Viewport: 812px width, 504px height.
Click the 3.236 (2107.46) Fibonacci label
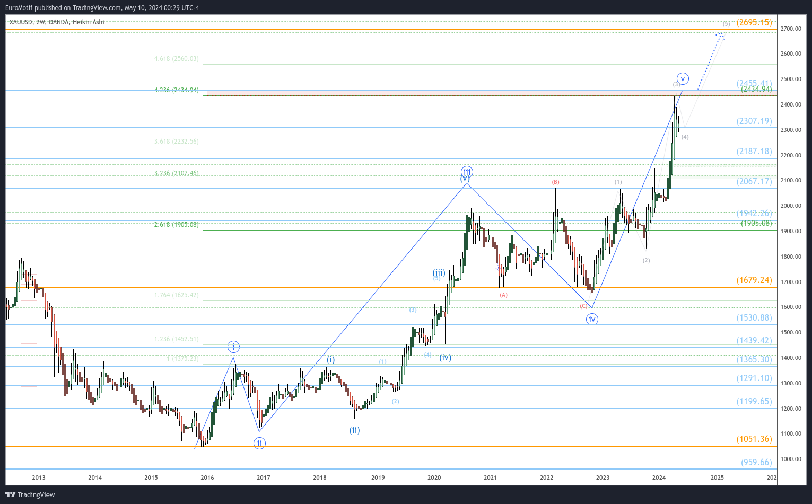click(x=177, y=173)
